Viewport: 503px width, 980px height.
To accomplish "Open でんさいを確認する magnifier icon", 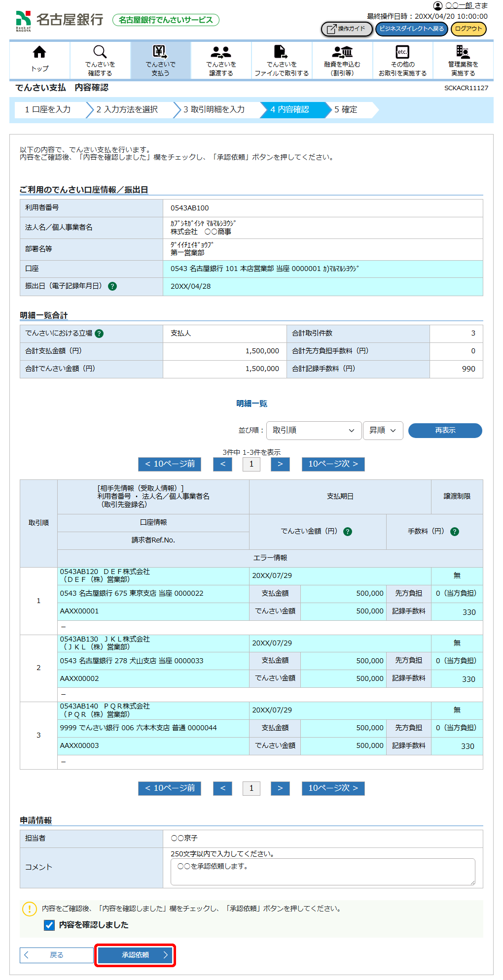I will pyautogui.click(x=100, y=52).
